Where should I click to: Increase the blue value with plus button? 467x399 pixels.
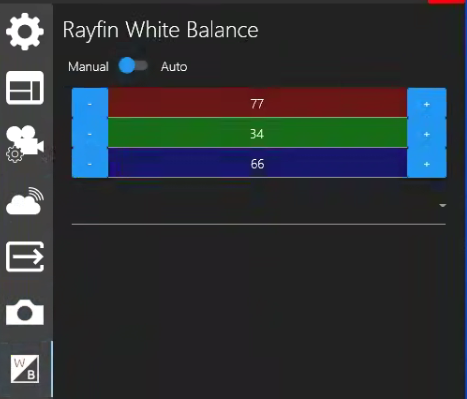[427, 163]
